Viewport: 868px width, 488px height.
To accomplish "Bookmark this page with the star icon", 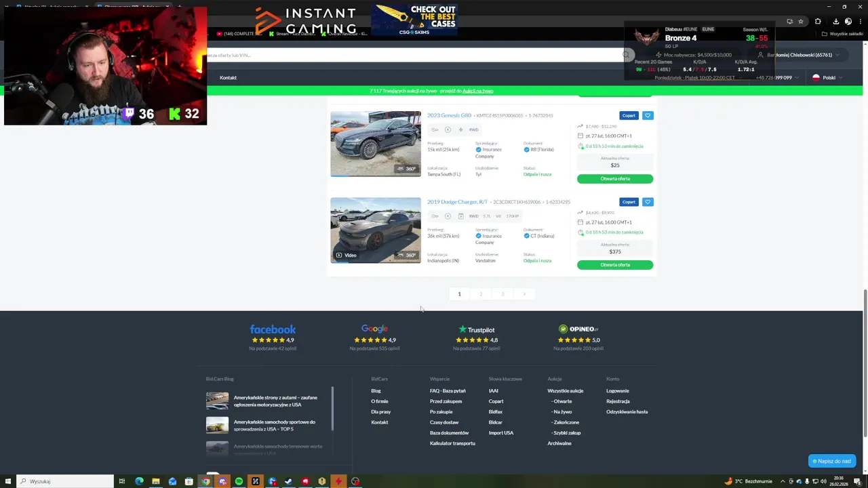I will coord(801,21).
